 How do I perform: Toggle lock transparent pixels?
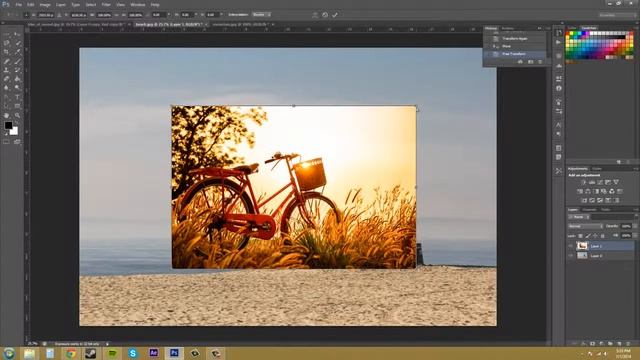pos(580,236)
